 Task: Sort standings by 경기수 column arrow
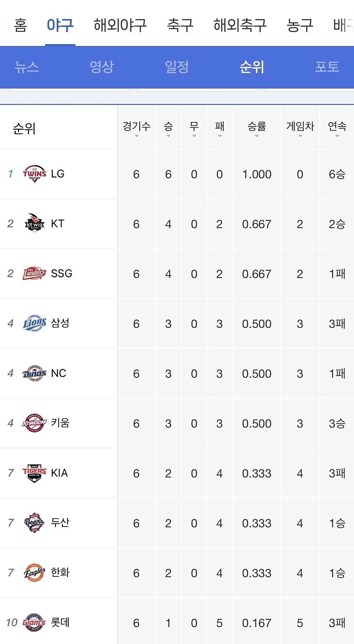tap(137, 136)
